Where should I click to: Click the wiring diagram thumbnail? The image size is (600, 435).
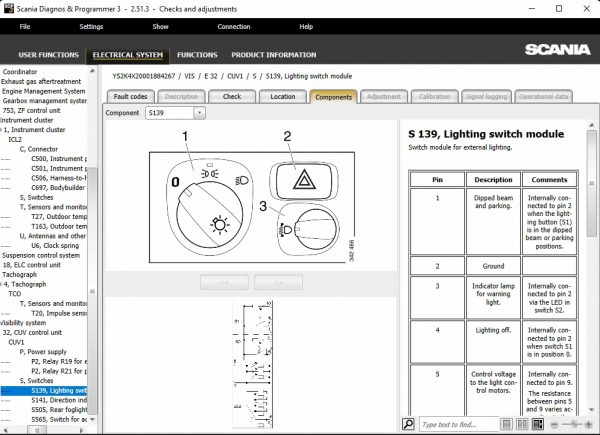click(x=253, y=364)
